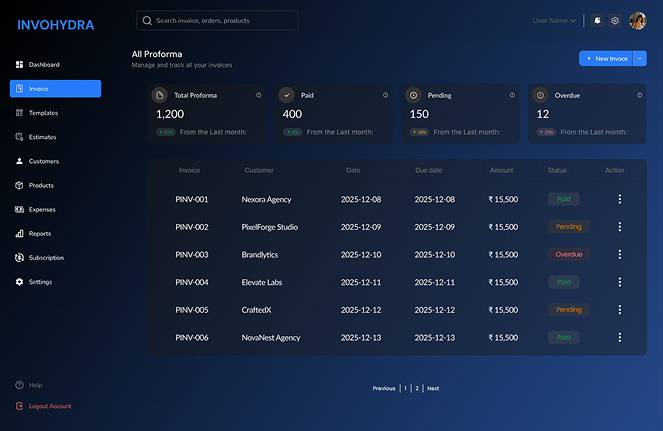Screen dimensions: 663x431
Task: Click the Amount column header
Action: (501, 170)
